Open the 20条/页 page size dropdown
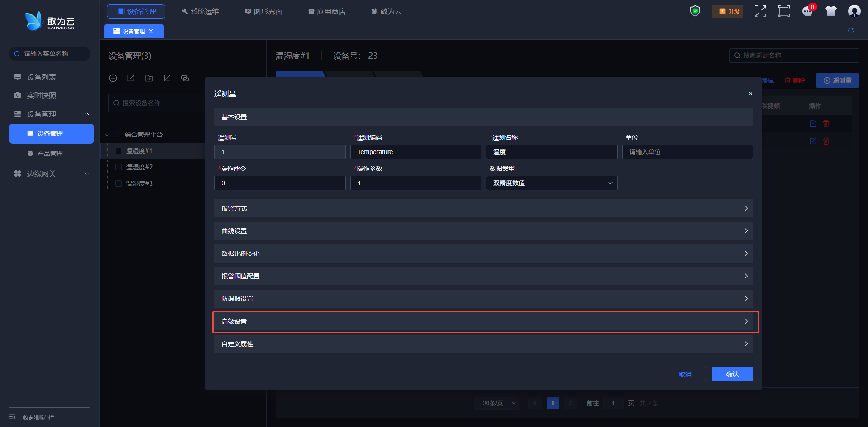 497,403
